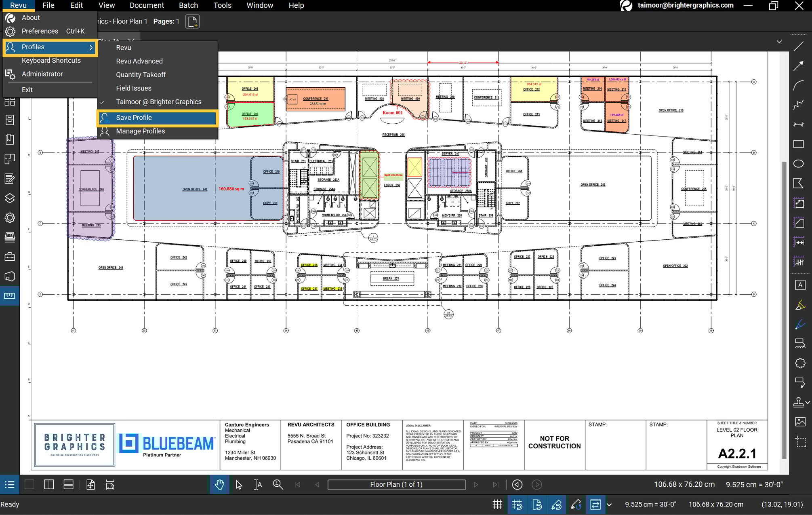Open the Layers panel in the sidebar

pos(10,198)
